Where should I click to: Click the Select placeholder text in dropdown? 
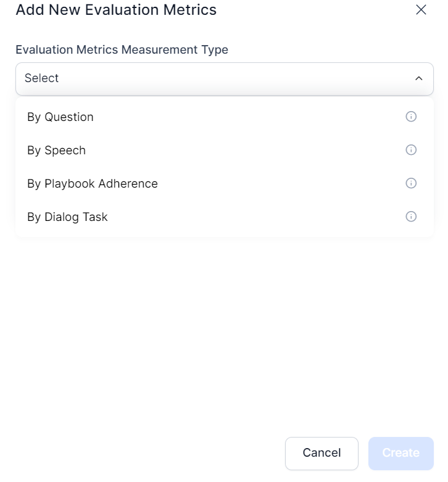point(42,78)
